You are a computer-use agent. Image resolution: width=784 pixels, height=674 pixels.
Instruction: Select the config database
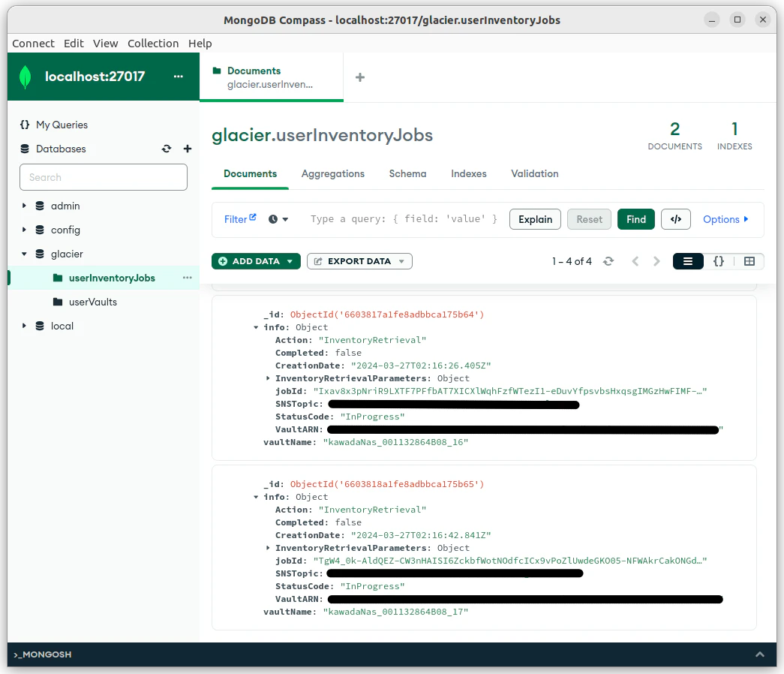[x=65, y=230]
